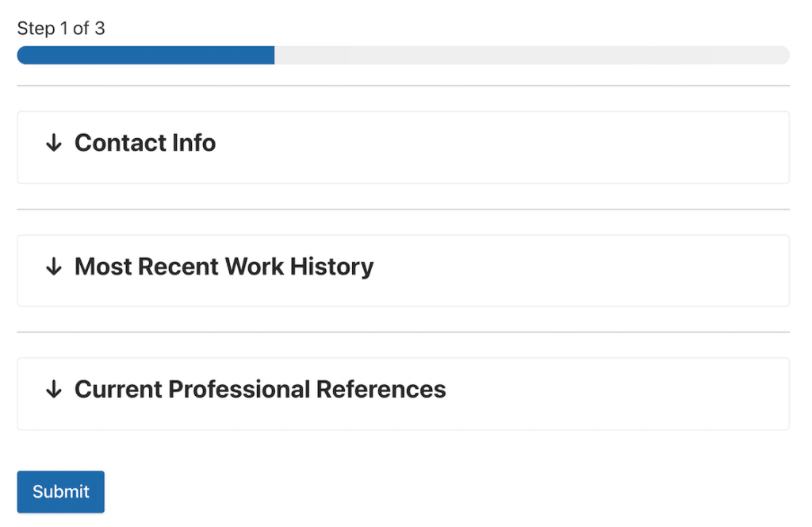Screen dimensions: 812x527
Task: Click divider between Contact Info and Work History
Action: [403, 210]
